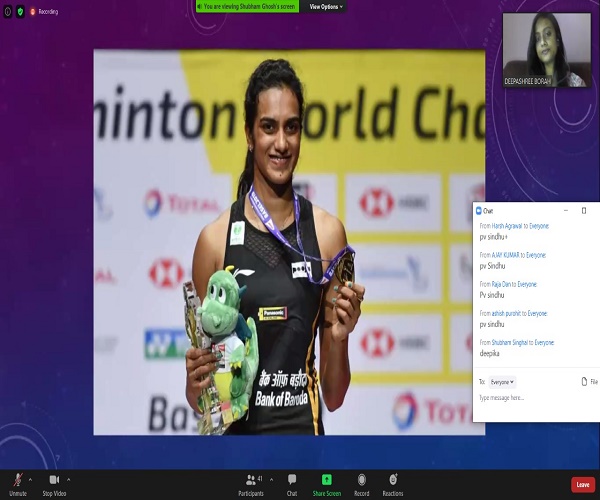
Task: Click the Zoom Chat window logo icon
Action: coord(478,211)
